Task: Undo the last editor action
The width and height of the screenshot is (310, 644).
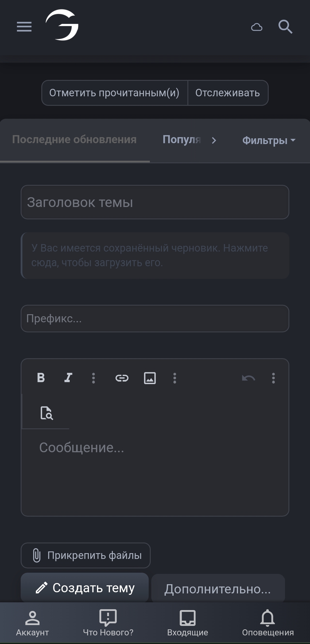Action: (x=249, y=378)
